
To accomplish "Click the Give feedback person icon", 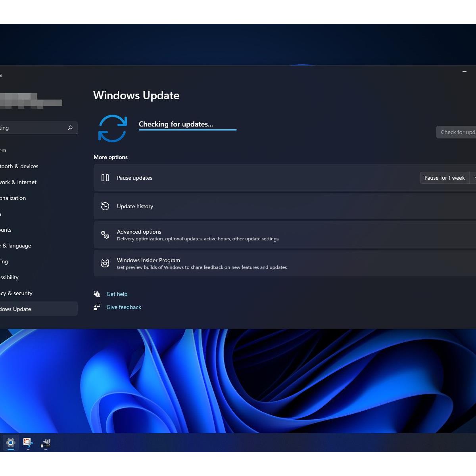I will click(x=97, y=307).
